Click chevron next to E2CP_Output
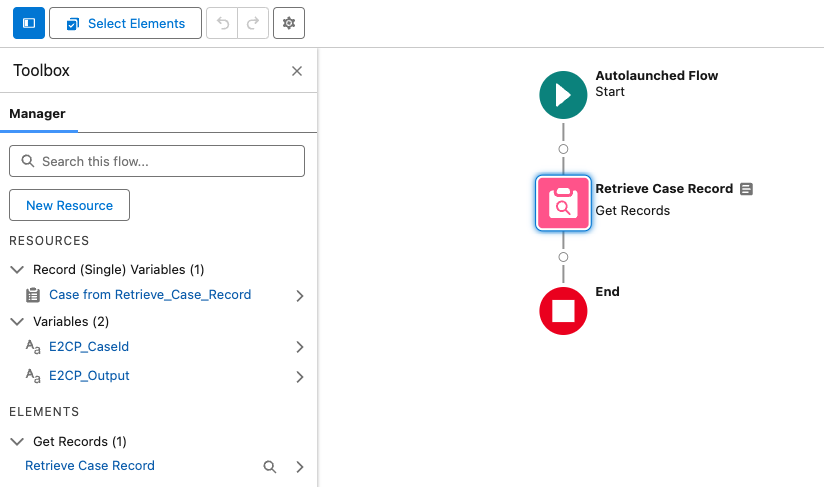Viewport: 824px width, 487px height. 300,377
